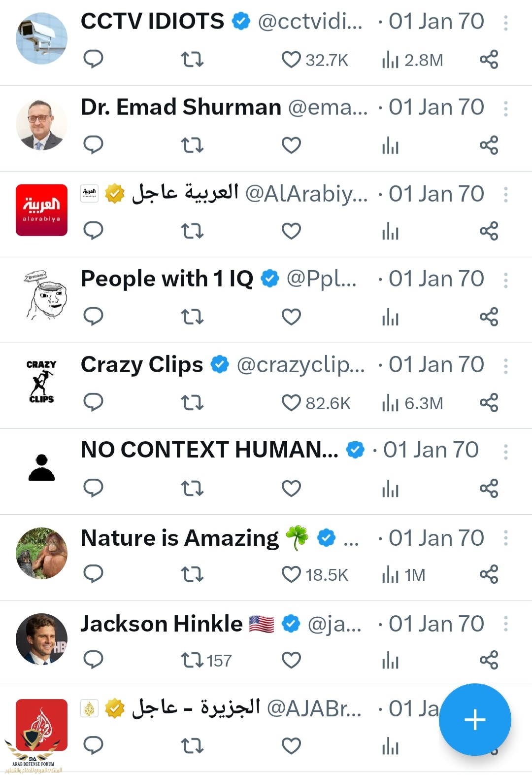Repost the NO CONTEXT HUMAN post
Image resolution: width=532 pixels, height=775 pixels.
[x=192, y=488]
